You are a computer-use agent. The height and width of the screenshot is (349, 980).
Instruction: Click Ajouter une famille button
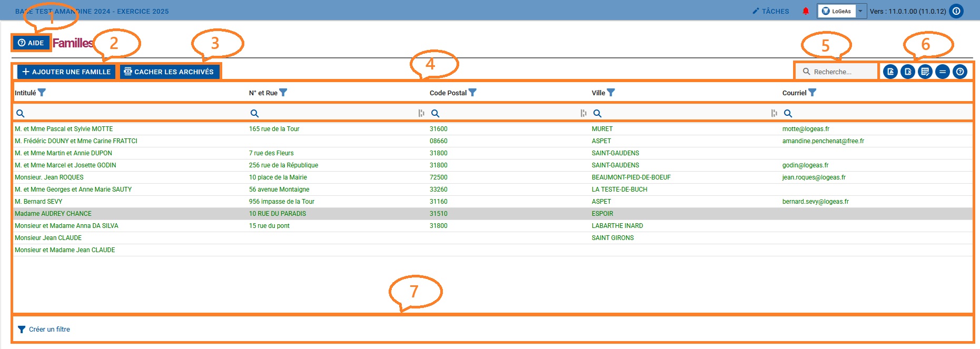(x=66, y=72)
